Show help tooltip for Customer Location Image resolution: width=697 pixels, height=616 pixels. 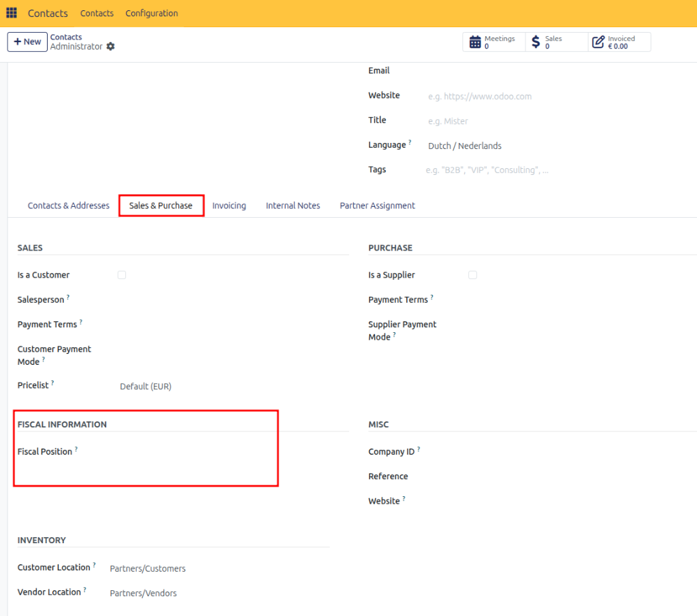94,565
